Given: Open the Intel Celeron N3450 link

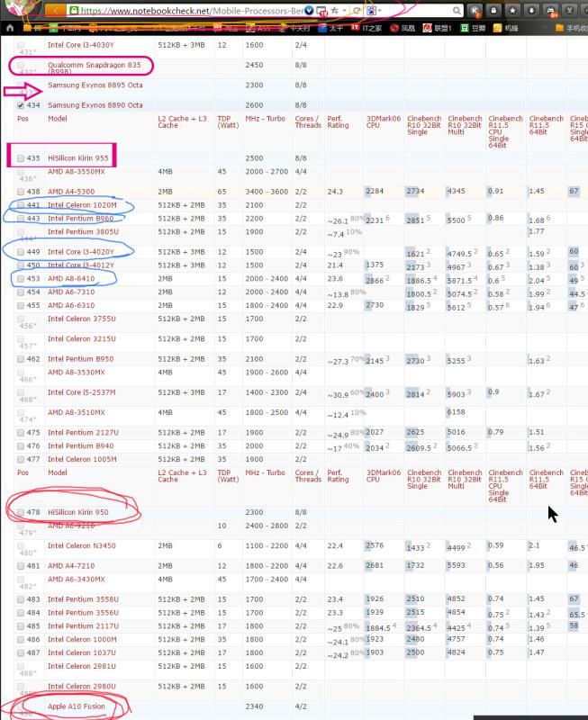Looking at the screenshot, I should (81, 545).
